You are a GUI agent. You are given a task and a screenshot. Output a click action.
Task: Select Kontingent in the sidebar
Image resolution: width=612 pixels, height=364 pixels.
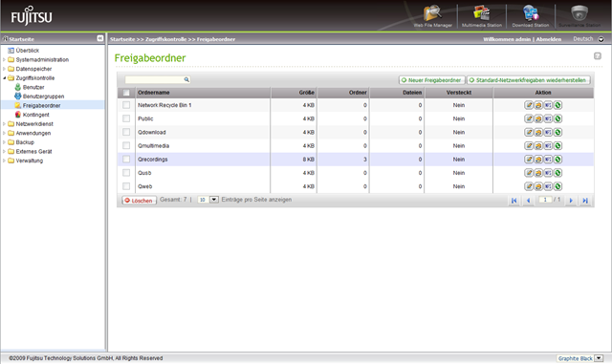click(x=36, y=115)
